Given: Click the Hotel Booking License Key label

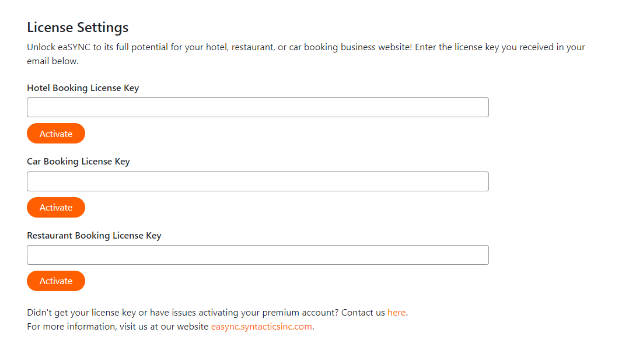Looking at the screenshot, I should click(82, 87).
